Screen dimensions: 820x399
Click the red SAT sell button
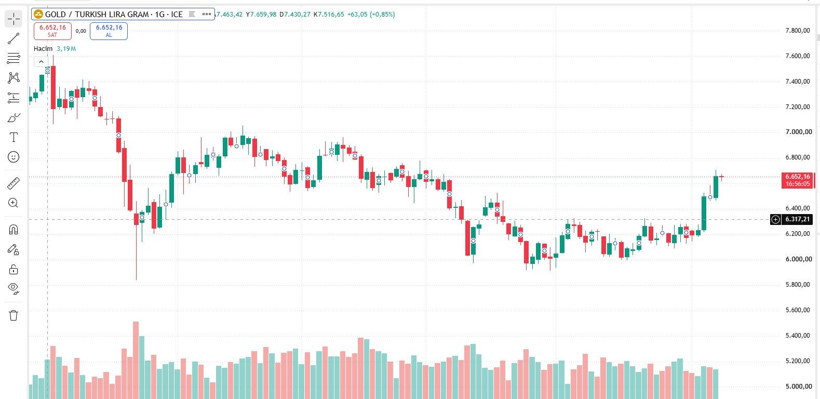tap(52, 31)
